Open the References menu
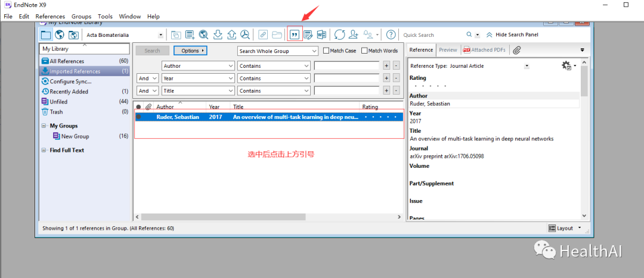 [50, 17]
